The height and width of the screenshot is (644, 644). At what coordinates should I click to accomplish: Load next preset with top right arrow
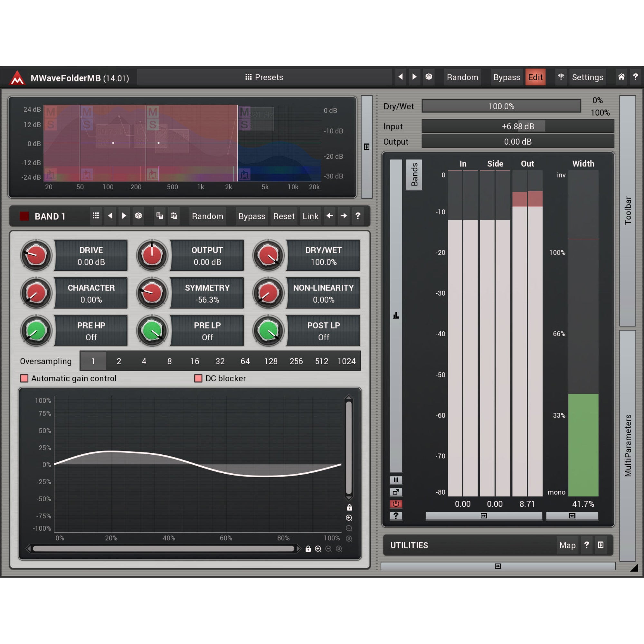tap(414, 77)
